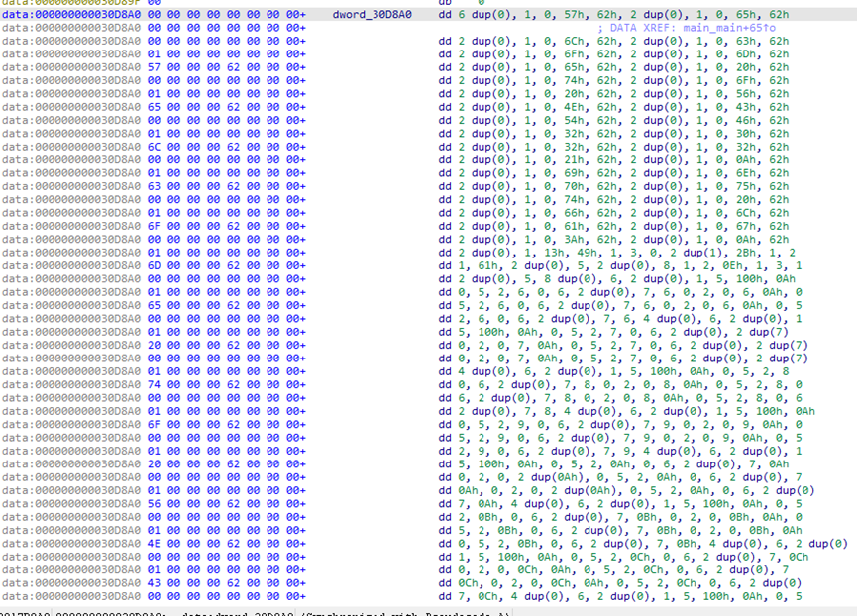Select the line starting 'dd 7, 0Ch, 4 dup(0)'

coord(620,597)
